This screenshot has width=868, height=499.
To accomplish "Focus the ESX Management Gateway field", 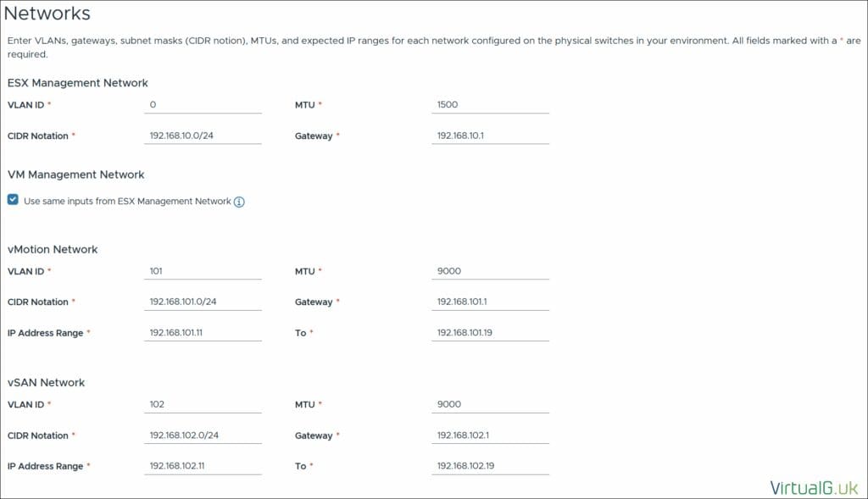I will [x=490, y=136].
